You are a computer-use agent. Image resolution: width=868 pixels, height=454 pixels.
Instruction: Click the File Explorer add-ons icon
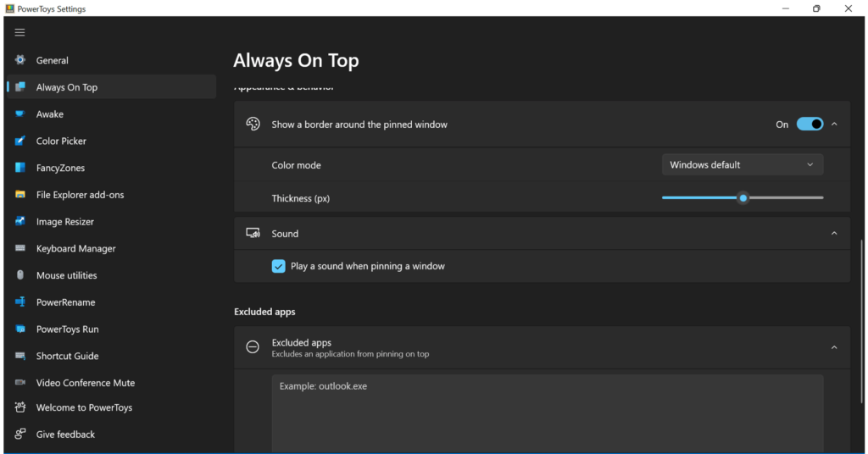(x=20, y=194)
